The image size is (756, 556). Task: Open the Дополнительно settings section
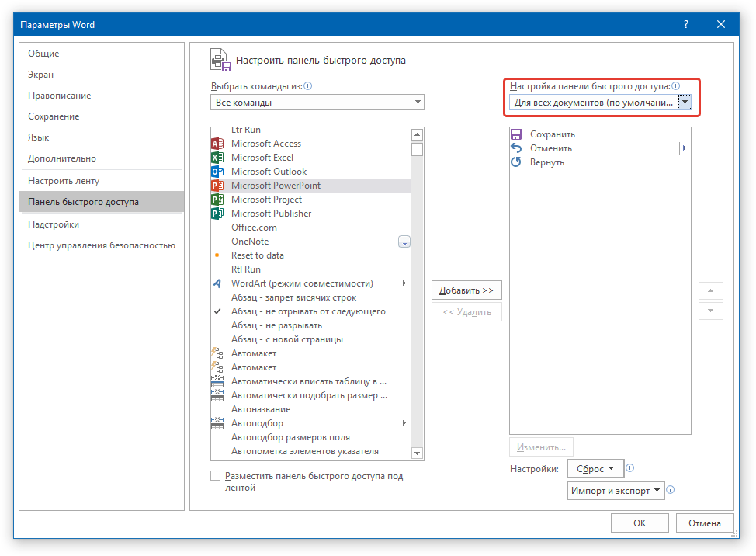(102, 158)
